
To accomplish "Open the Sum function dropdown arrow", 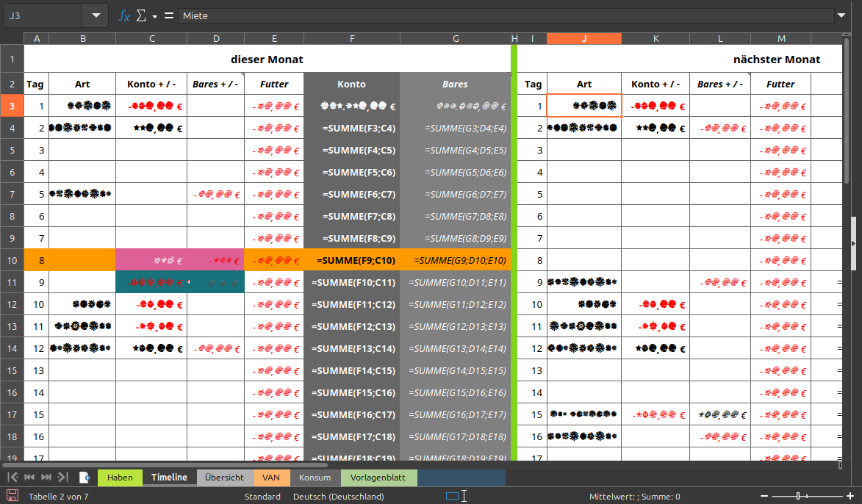I will point(155,16).
